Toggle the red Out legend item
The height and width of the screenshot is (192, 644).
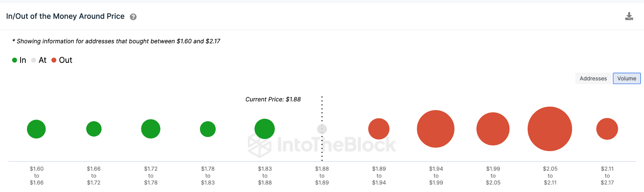62,60
